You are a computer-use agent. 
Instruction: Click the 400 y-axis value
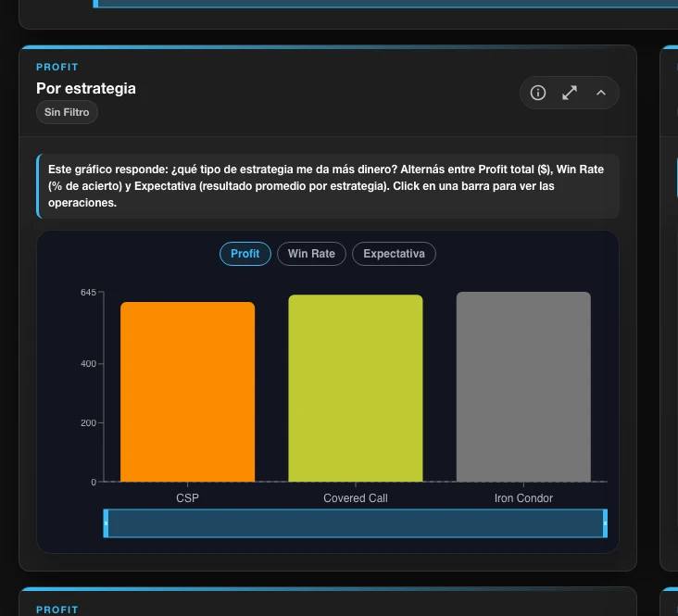point(88,364)
